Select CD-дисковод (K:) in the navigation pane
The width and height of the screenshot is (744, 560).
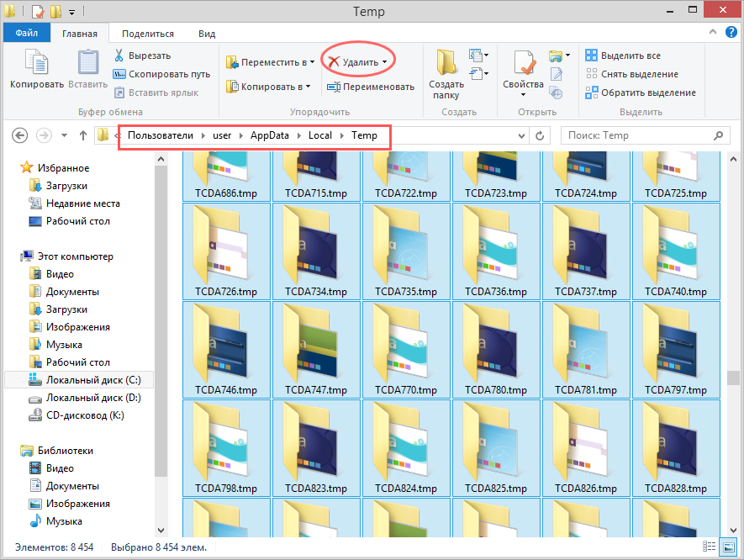pos(85,415)
